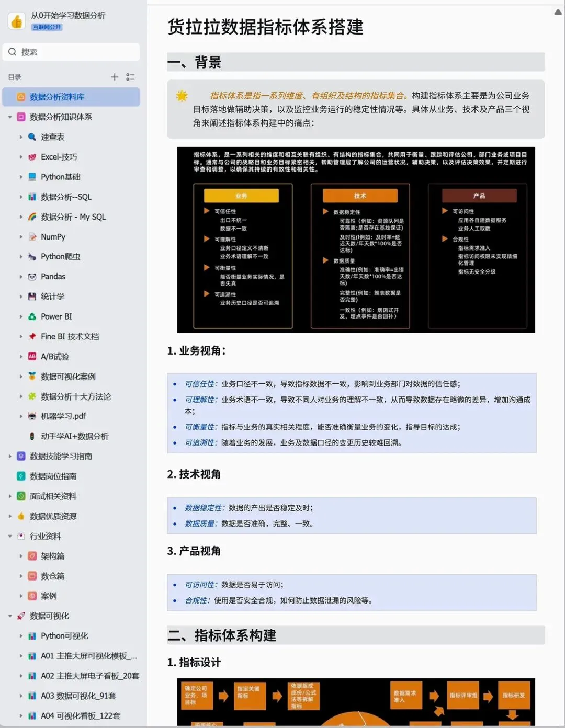Click the Pandas panda icon
Viewport: 565px width, 728px height.
click(32, 277)
